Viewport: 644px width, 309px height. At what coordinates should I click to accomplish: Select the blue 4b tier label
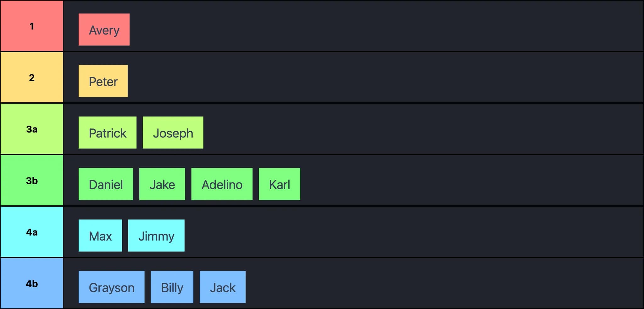click(x=31, y=283)
